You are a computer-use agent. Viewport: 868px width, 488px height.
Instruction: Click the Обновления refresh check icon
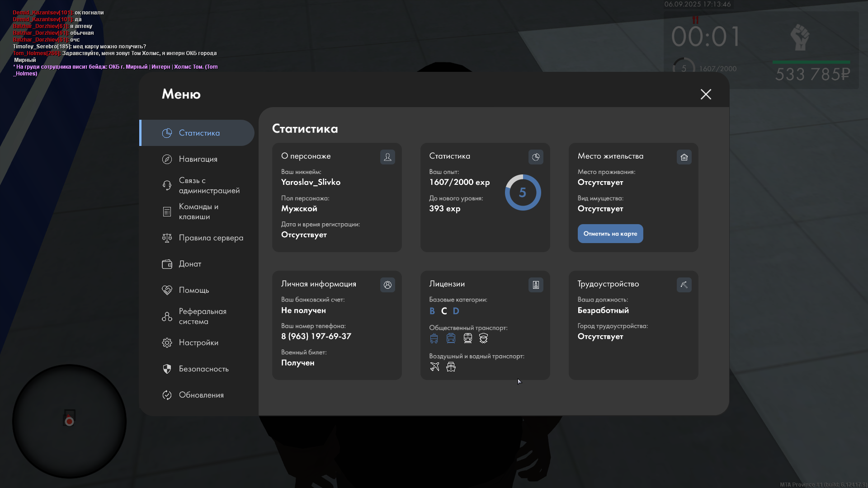point(167,395)
